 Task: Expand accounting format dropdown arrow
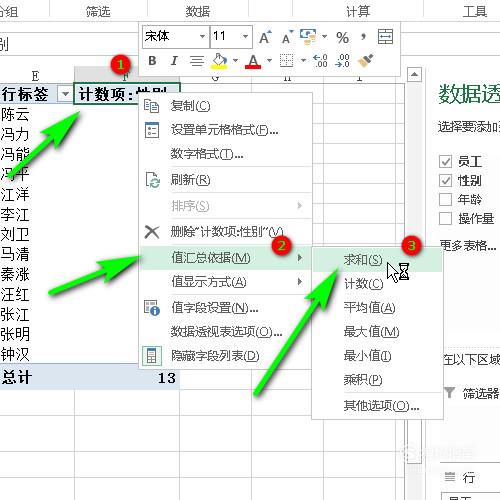(x=324, y=36)
